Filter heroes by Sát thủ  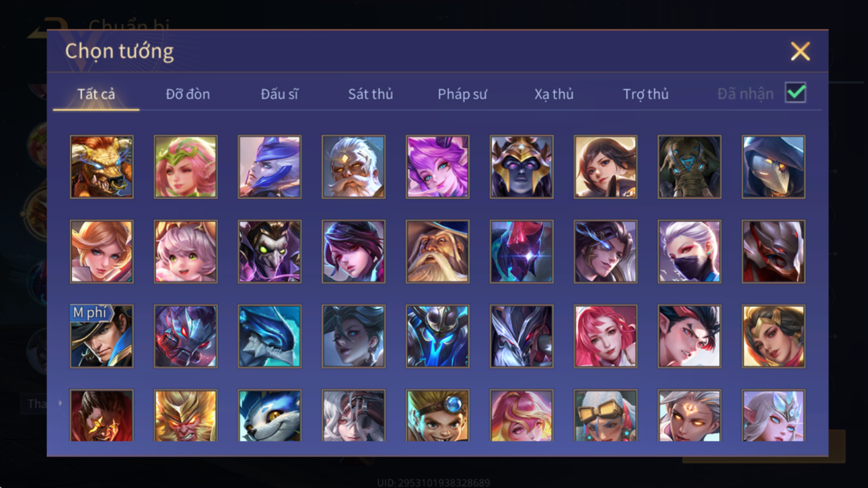tap(370, 94)
